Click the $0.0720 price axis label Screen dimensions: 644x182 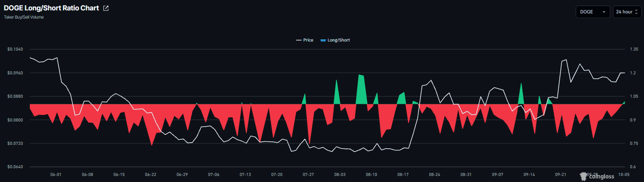pos(15,144)
